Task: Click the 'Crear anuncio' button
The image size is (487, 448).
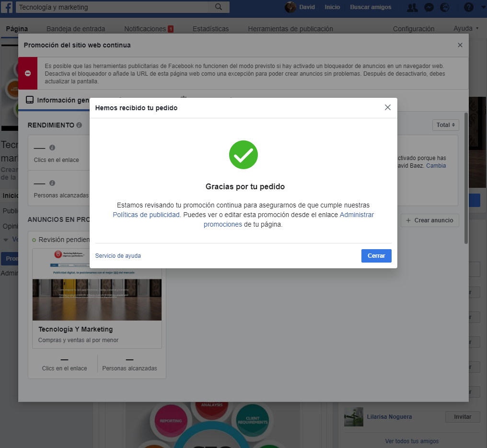Action: 429,220
